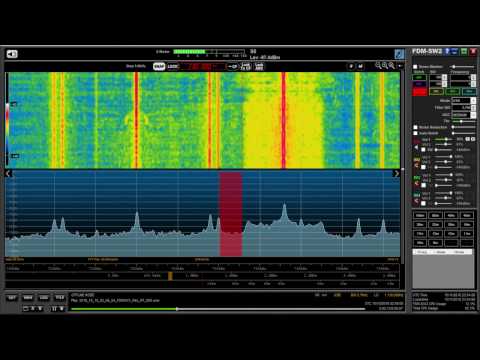
Task: Zoom in using the third magnifier icon
Action: (x=392, y=66)
